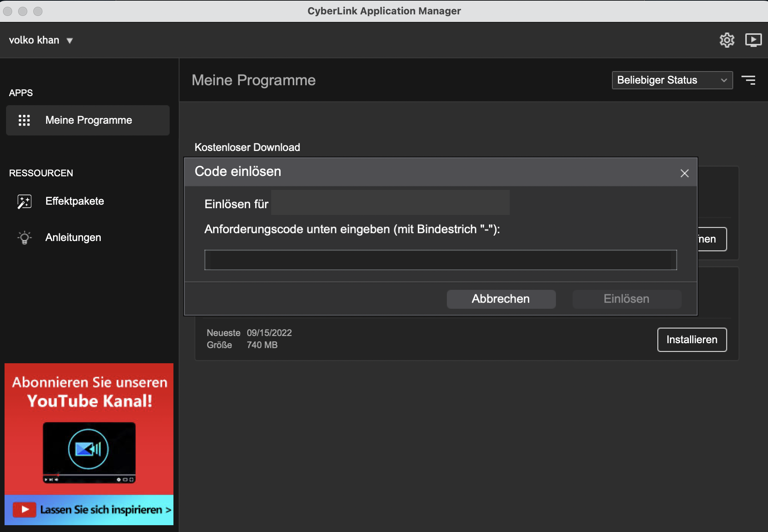Open the Lassen Sie sich inspirieren link

tap(105, 510)
